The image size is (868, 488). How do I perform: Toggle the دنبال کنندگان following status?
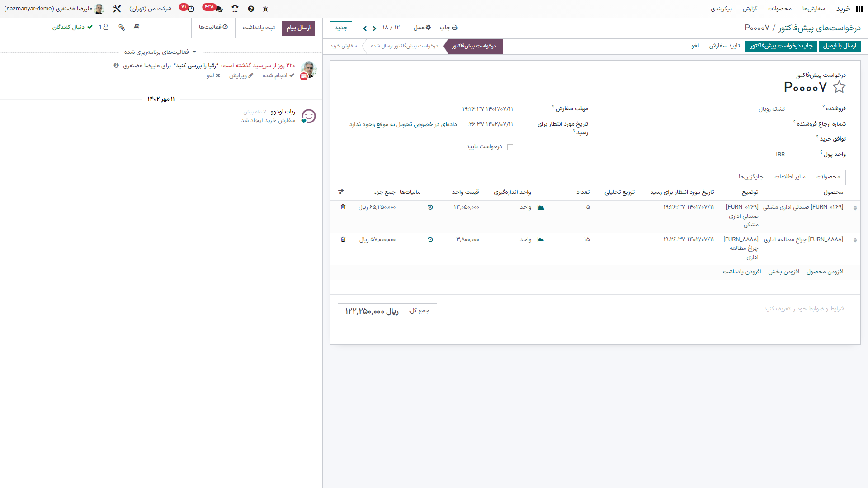(x=72, y=27)
